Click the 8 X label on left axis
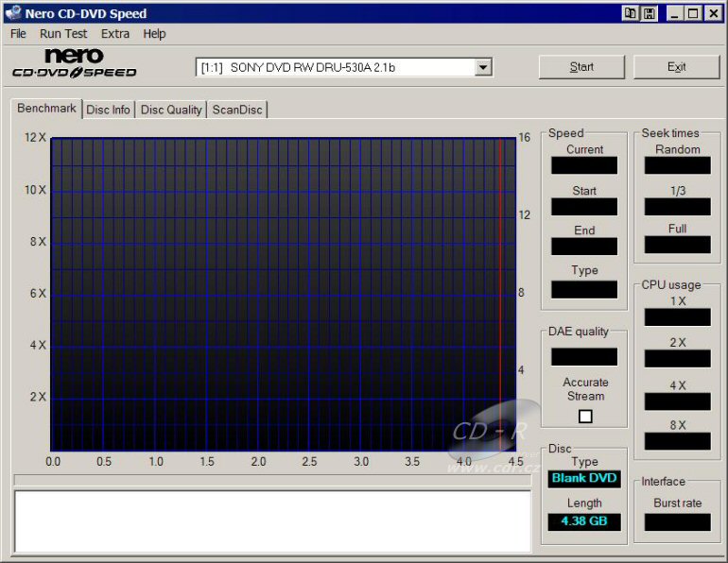728x563 pixels. pyautogui.click(x=38, y=242)
